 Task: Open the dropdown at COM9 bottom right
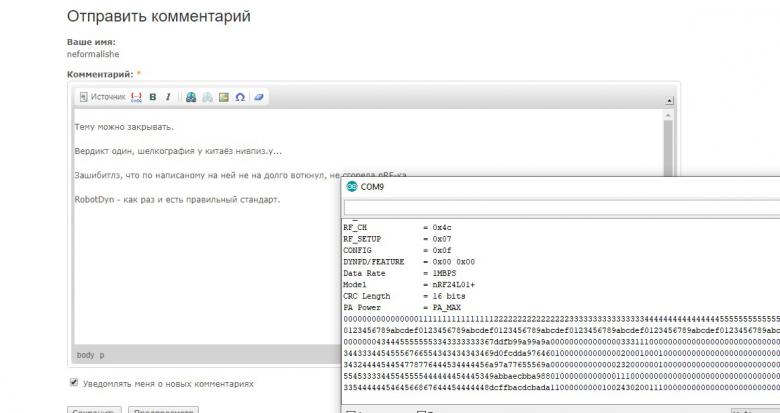click(752, 410)
